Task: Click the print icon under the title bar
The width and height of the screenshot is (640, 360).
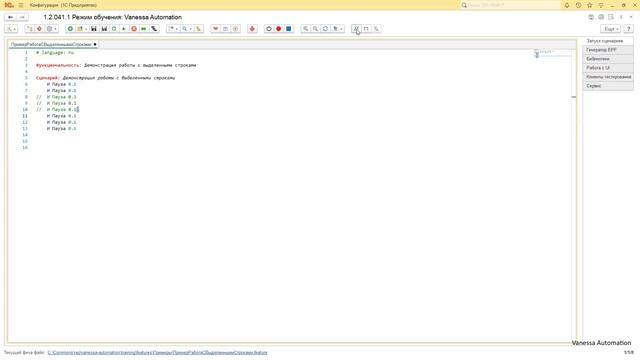Action: 601,17
